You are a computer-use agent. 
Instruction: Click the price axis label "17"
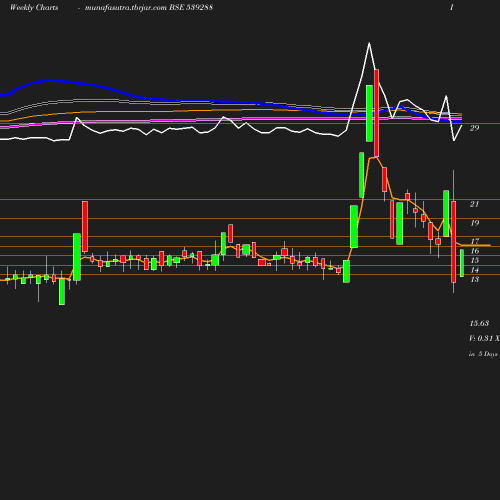(475, 241)
